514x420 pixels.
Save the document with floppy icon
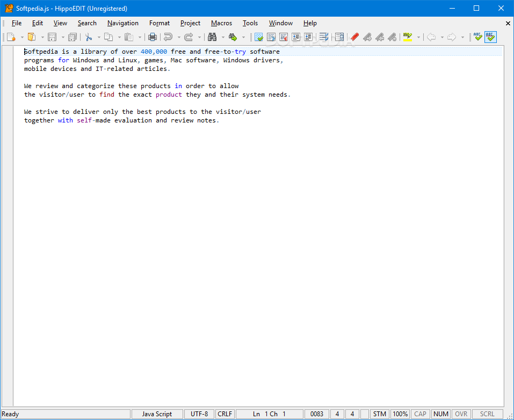tap(52, 37)
